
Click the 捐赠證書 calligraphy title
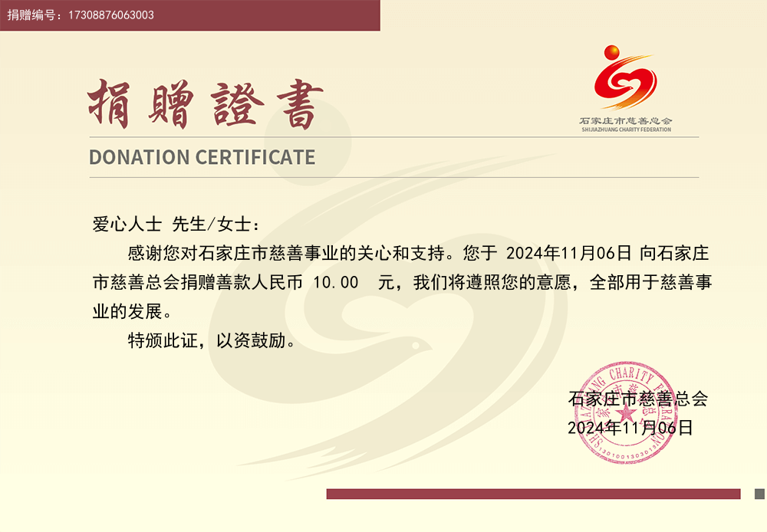click(x=205, y=104)
